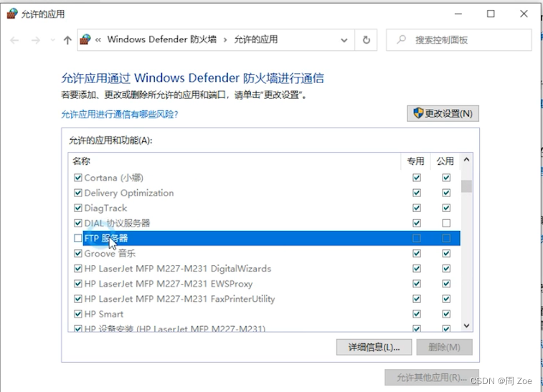Viewport: 543px width, 392px height.
Task: Toggle the Groove 音乐 name checkbox
Action: [78, 253]
